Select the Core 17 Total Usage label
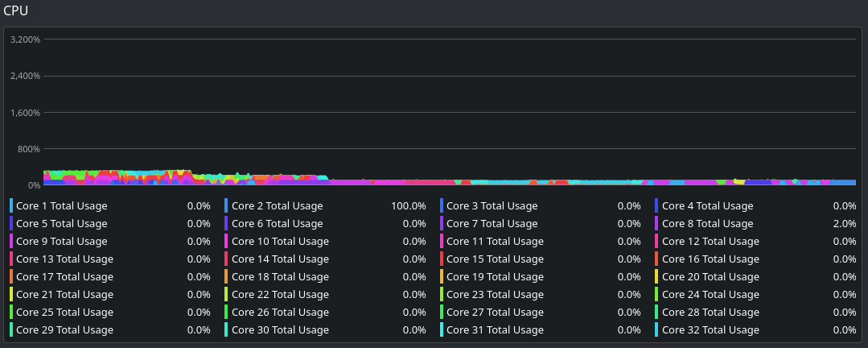The height and width of the screenshot is (348, 868). pos(65,276)
